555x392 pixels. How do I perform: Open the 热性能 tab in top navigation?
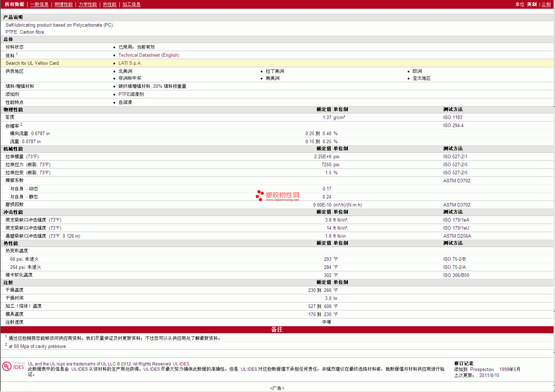110,5
